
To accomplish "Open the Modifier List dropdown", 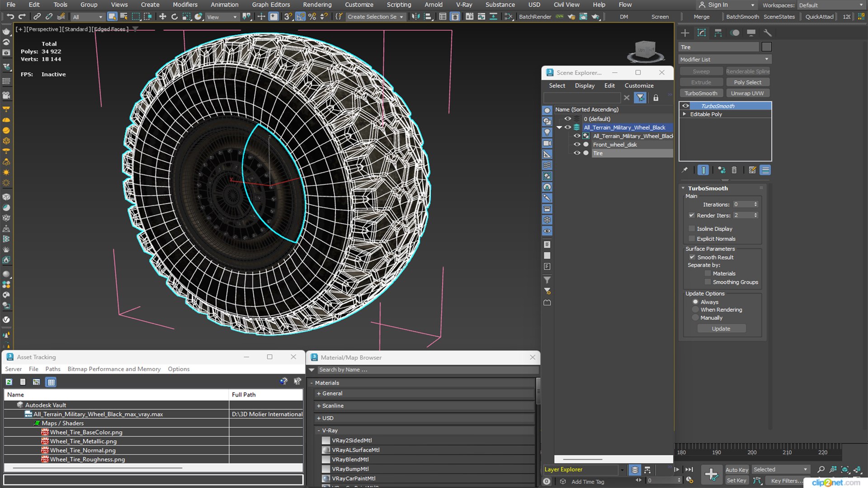I will pyautogui.click(x=725, y=59).
